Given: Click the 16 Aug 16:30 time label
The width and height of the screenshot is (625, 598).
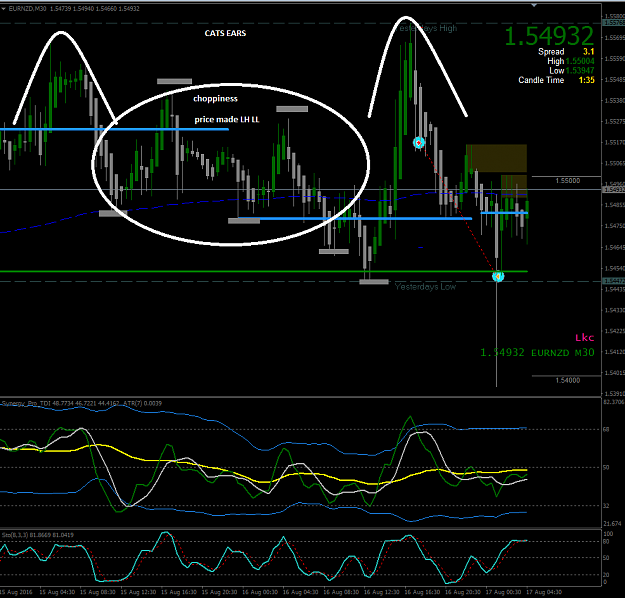Looking at the screenshot, I should pyautogui.click(x=422, y=592).
